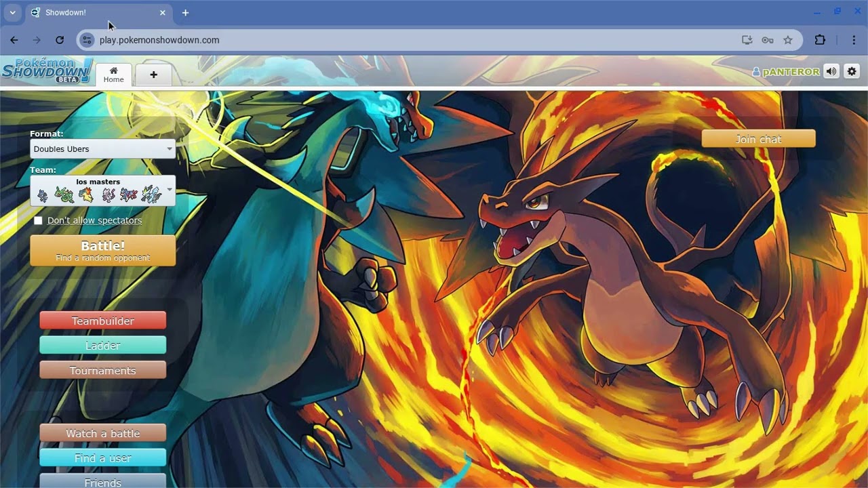Go back with browser back arrow

[x=14, y=40]
